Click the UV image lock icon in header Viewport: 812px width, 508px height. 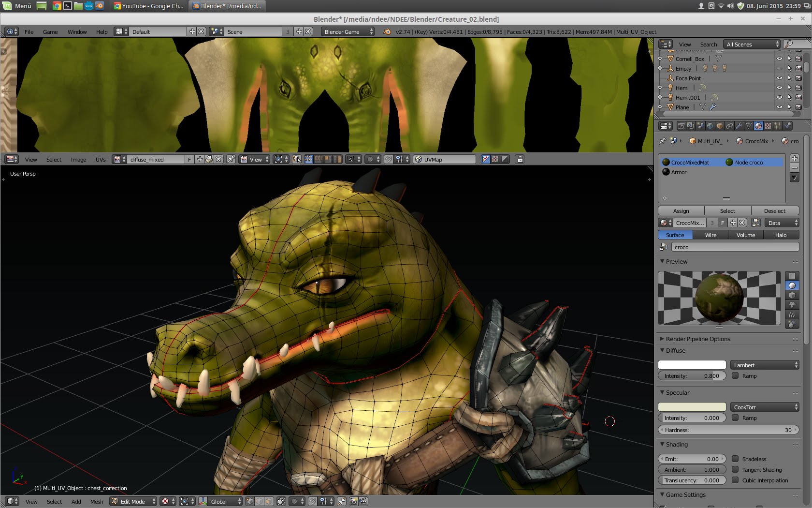[x=520, y=159]
